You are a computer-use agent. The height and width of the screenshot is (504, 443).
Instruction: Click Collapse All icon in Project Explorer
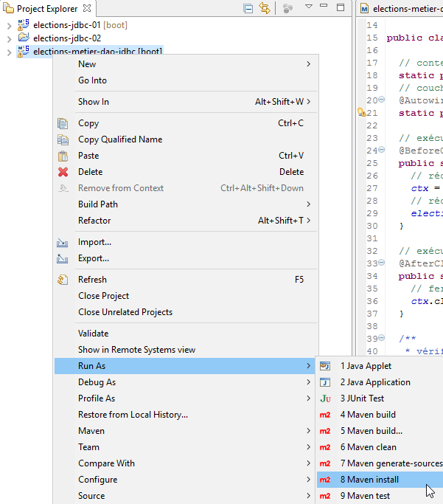(x=248, y=8)
